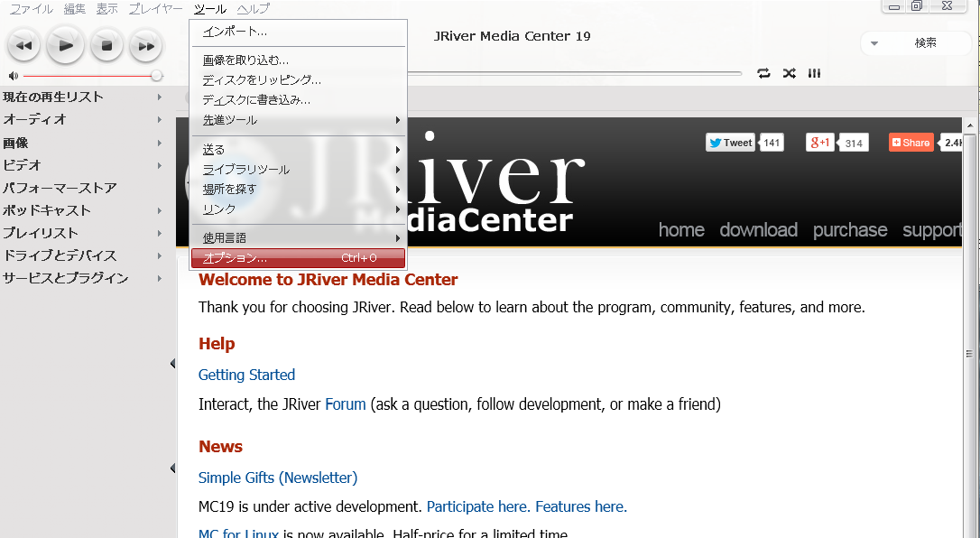Image resolution: width=980 pixels, height=538 pixels.
Task: Click the Tweet share button
Action: coord(730,143)
